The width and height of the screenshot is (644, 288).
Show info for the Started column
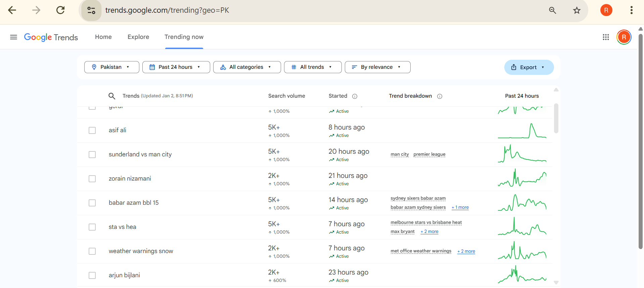355,96
